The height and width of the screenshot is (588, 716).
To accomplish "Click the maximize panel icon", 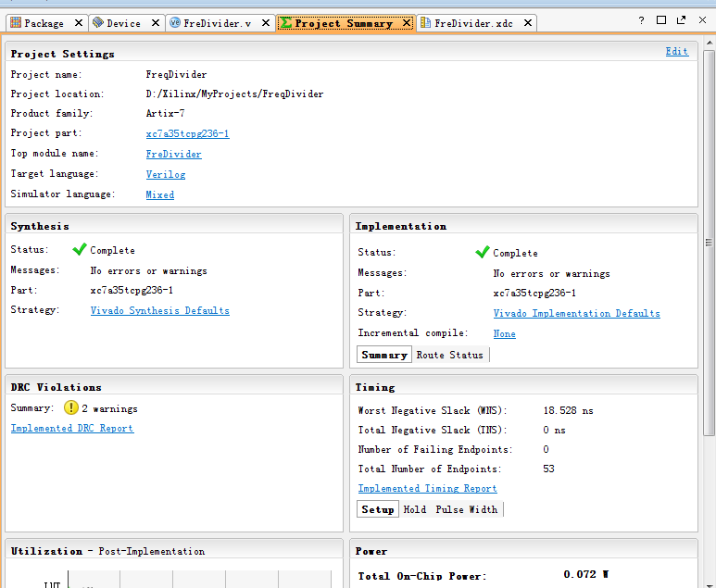I will click(661, 19).
